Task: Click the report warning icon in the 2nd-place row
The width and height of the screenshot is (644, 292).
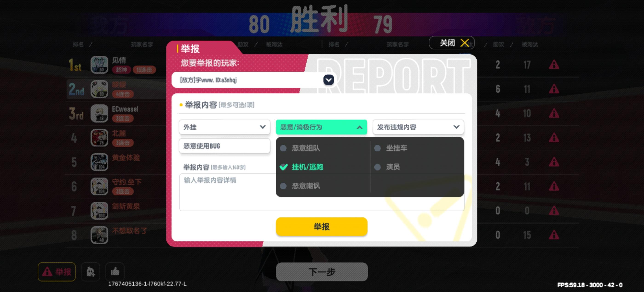Action: [x=554, y=89]
